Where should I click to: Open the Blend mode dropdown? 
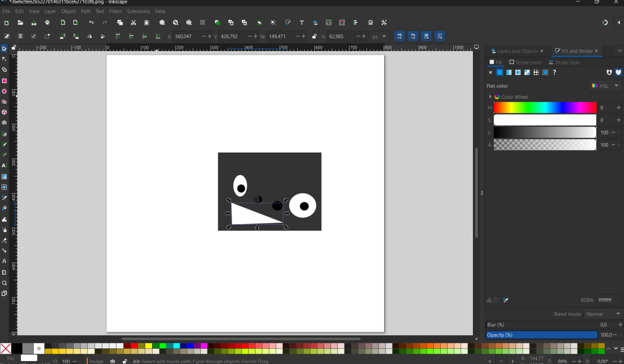603,314
